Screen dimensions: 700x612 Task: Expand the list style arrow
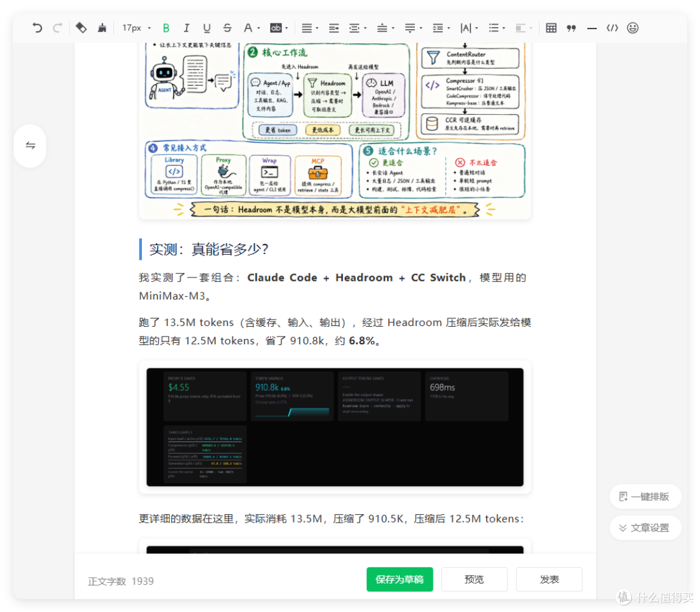tap(504, 28)
